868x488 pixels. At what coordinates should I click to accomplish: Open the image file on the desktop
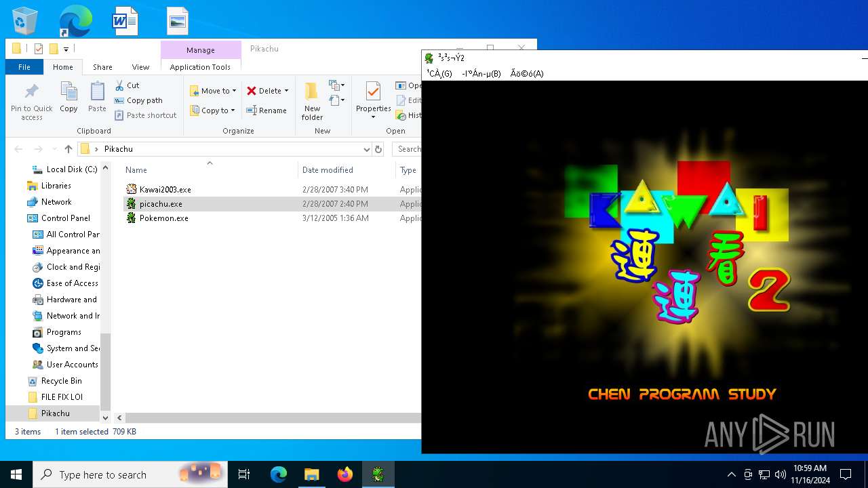click(178, 21)
